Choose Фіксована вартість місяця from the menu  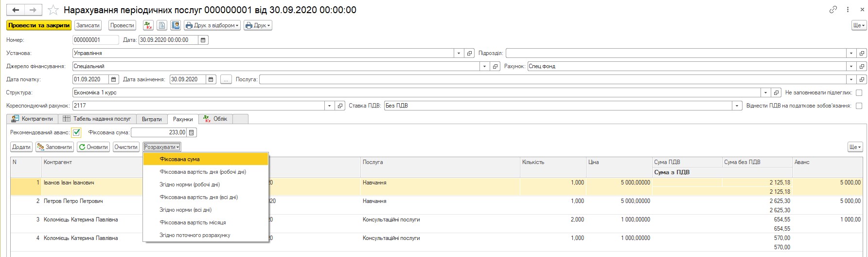193,222
